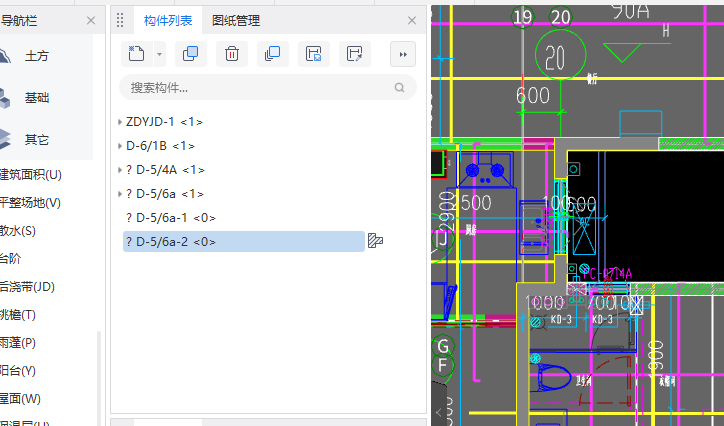Select 后浇带(JD) in navigation

[27, 287]
